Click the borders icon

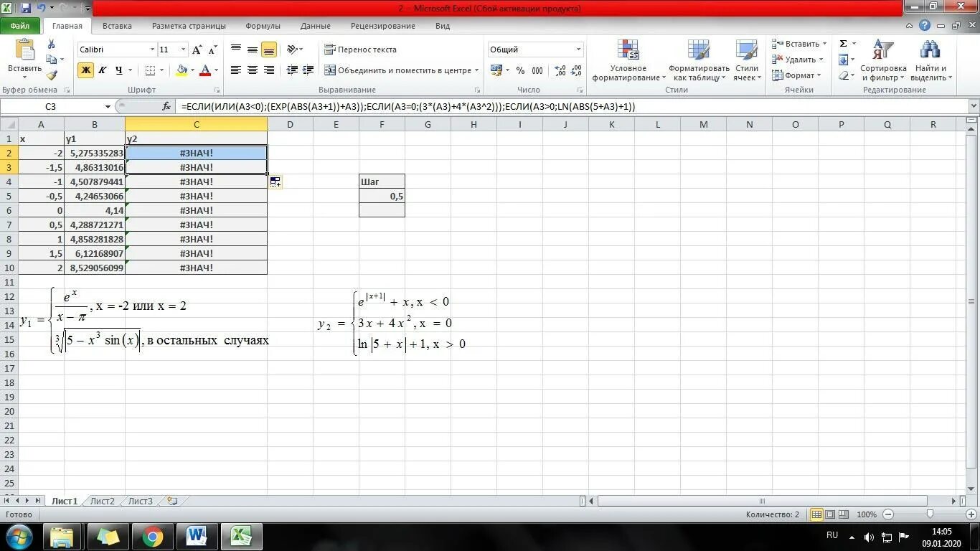pos(150,70)
